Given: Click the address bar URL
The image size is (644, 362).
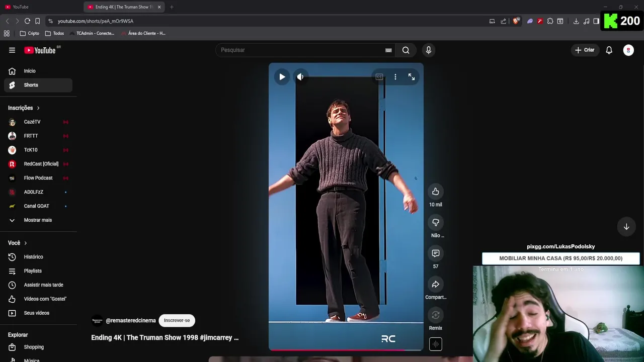Looking at the screenshot, I should pyautogui.click(x=96, y=21).
